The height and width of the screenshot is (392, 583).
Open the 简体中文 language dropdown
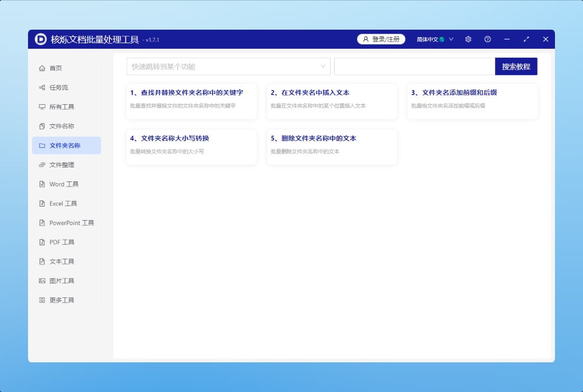point(435,39)
